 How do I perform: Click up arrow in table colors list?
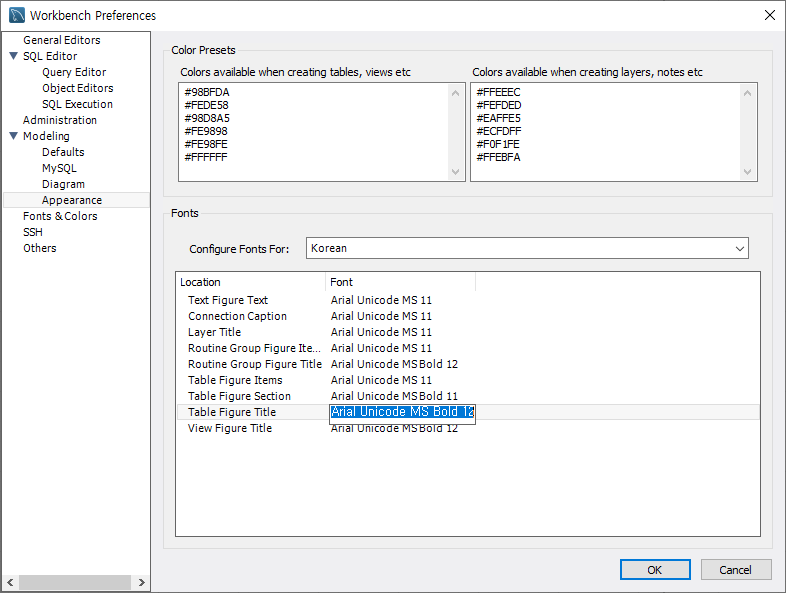coord(455,93)
